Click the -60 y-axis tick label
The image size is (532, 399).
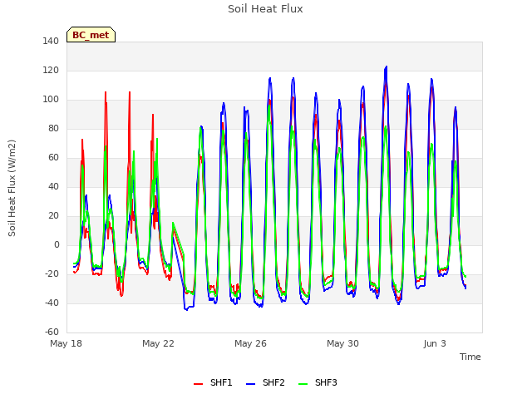(x=52, y=332)
